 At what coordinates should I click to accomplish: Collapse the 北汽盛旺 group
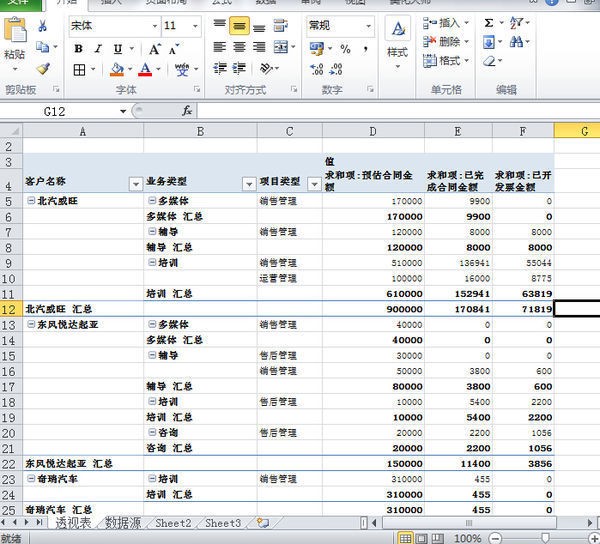(30, 201)
